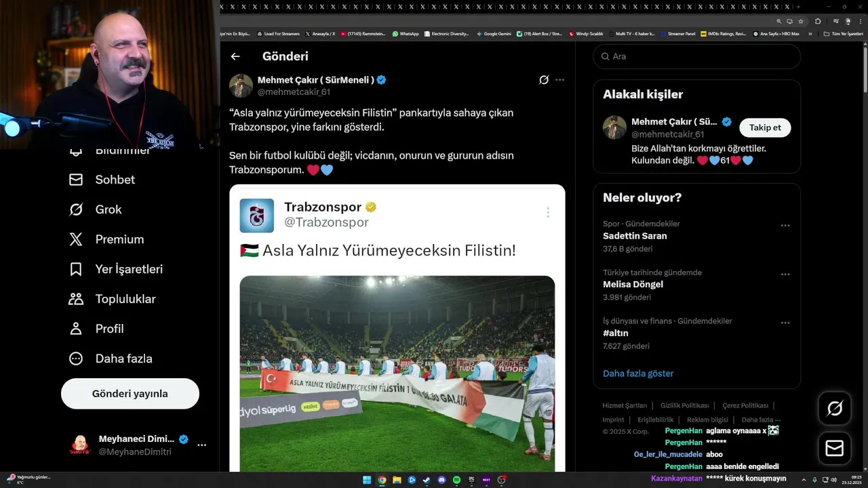Open Steam on the taskbar
The height and width of the screenshot is (488, 868).
427,480
